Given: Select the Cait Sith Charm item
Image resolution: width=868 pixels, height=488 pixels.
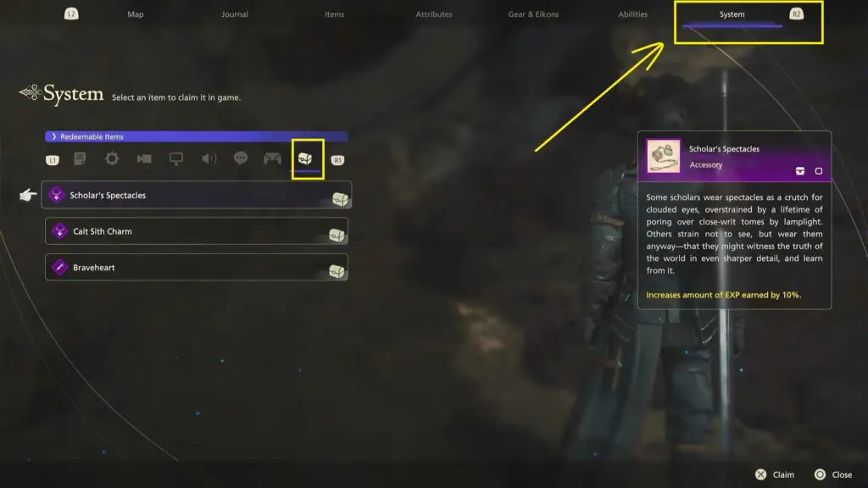Looking at the screenshot, I should point(197,231).
